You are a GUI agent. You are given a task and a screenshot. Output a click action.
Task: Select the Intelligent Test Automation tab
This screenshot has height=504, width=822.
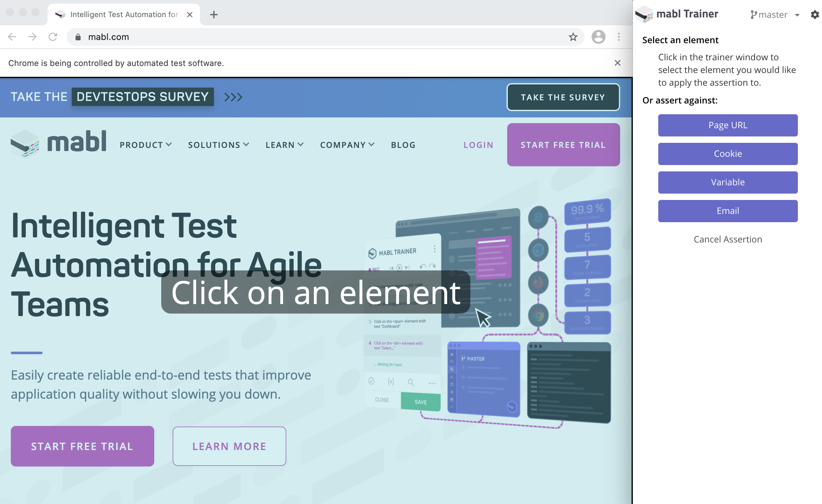pos(123,15)
